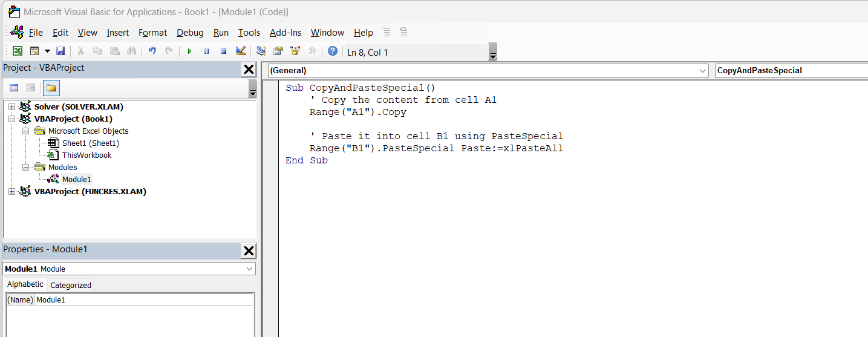Open the (General) object dropdown
The width and height of the screenshot is (868, 337).
[x=702, y=71]
